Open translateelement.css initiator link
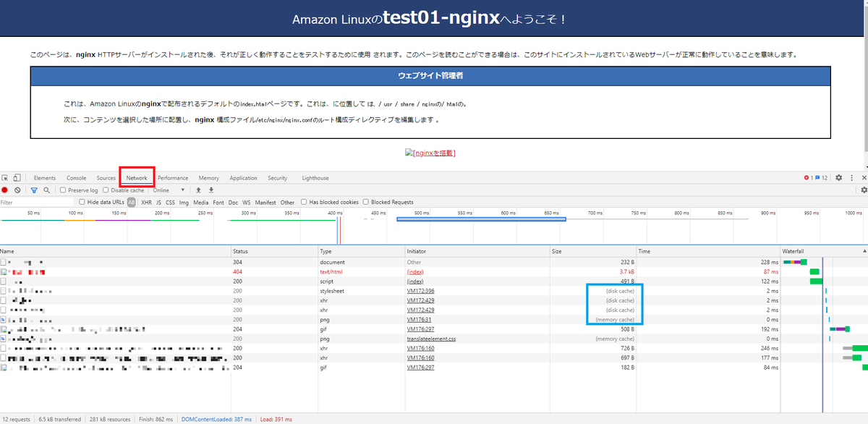Viewport: 868px width, 424px height. tap(432, 338)
